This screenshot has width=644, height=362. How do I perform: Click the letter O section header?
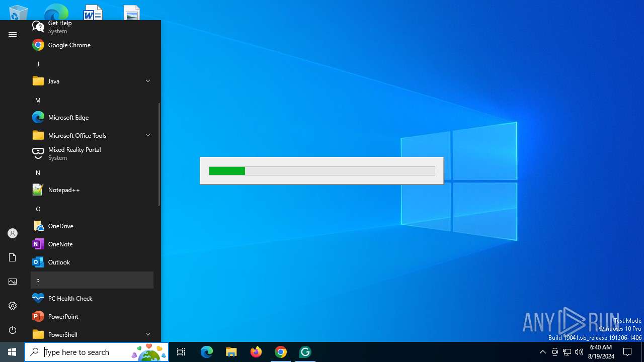92,209
